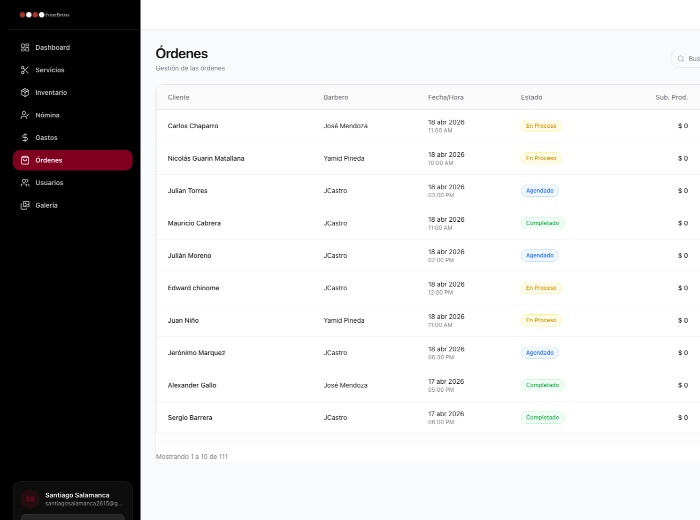Screen dimensions: 700x520
Task: Click the Usuarios people icon
Action: click(x=25, y=182)
